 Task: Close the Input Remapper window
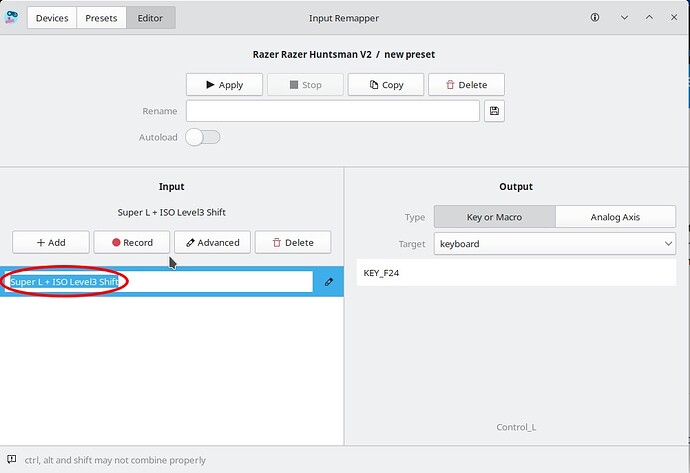pyautogui.click(x=674, y=17)
